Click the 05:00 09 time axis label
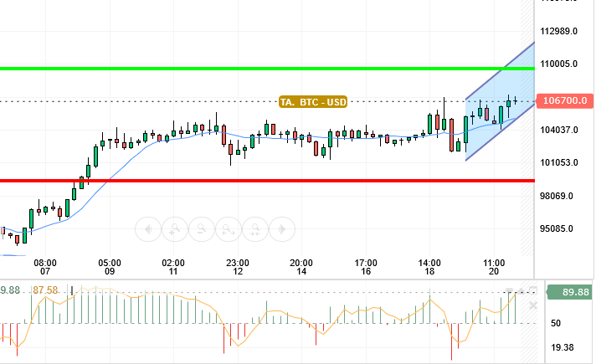596x364 pixels. 110,267
